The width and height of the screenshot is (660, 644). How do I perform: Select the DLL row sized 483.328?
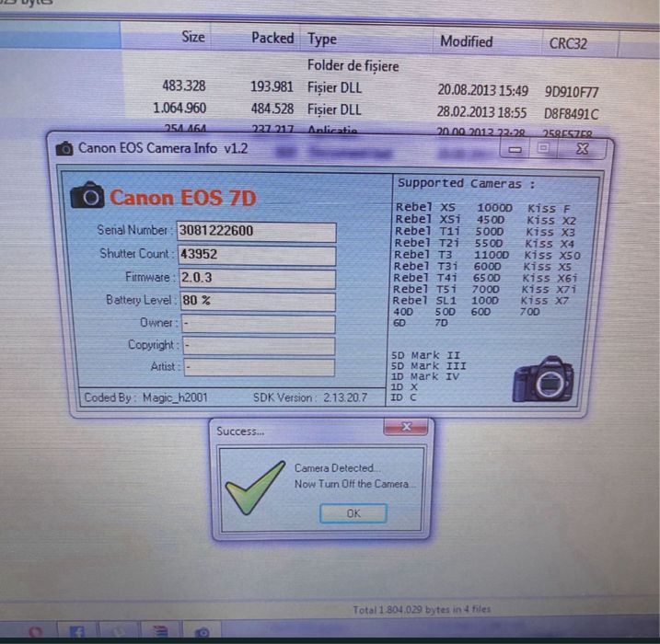362,87
